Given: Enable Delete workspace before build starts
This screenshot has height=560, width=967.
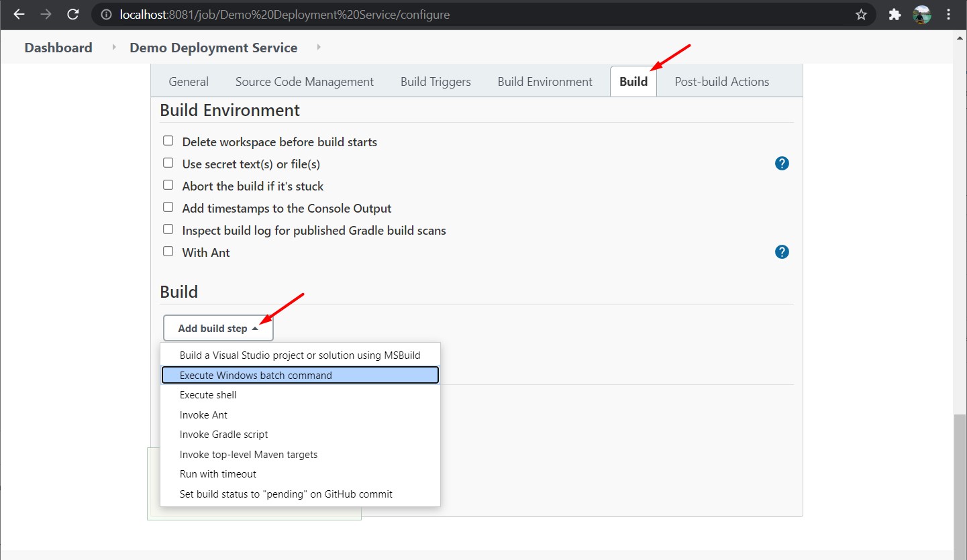Looking at the screenshot, I should (x=168, y=142).
